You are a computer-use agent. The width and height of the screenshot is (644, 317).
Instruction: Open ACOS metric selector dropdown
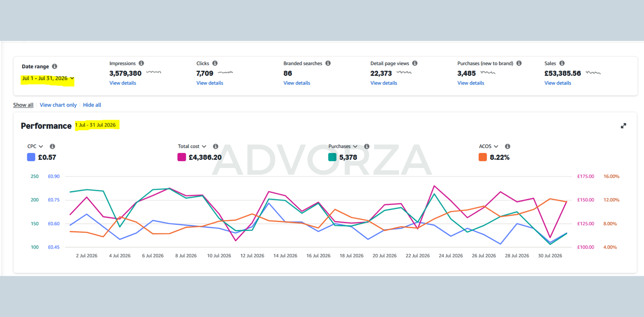coord(489,147)
